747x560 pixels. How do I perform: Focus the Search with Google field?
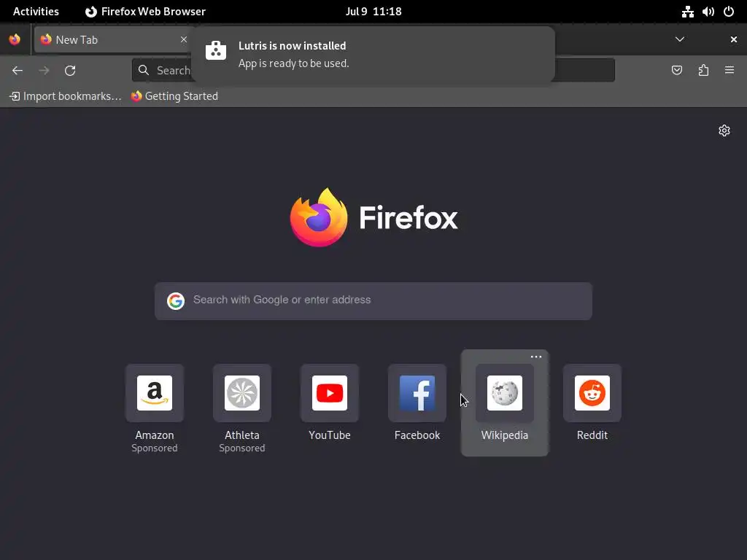373,301
